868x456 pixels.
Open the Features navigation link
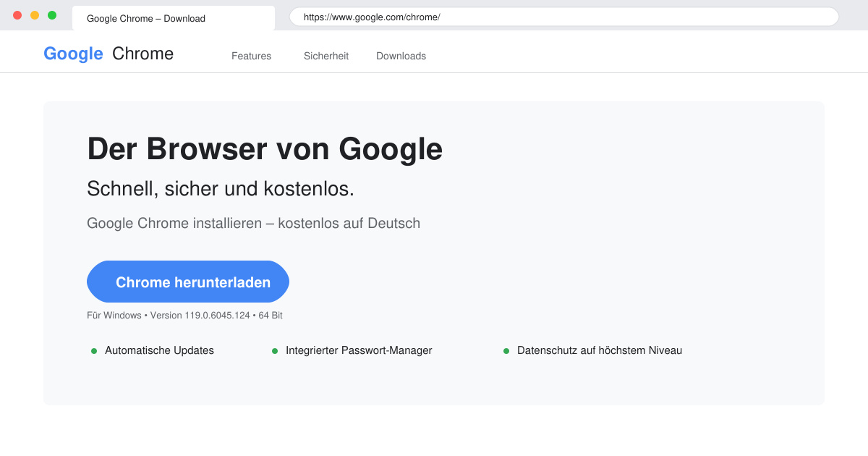coord(251,56)
